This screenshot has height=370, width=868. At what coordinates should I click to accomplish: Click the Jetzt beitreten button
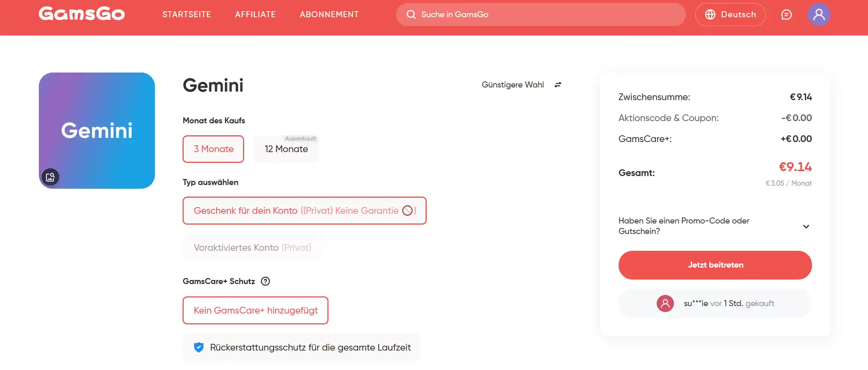click(715, 265)
